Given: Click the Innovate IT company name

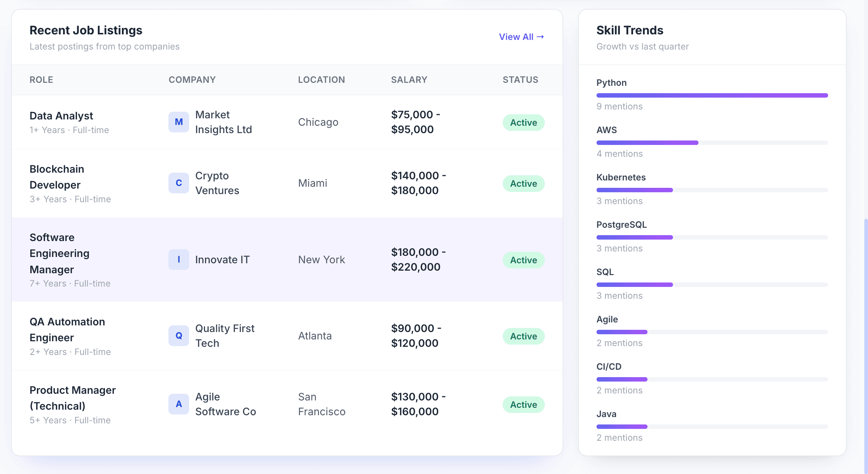Looking at the screenshot, I should 222,260.
